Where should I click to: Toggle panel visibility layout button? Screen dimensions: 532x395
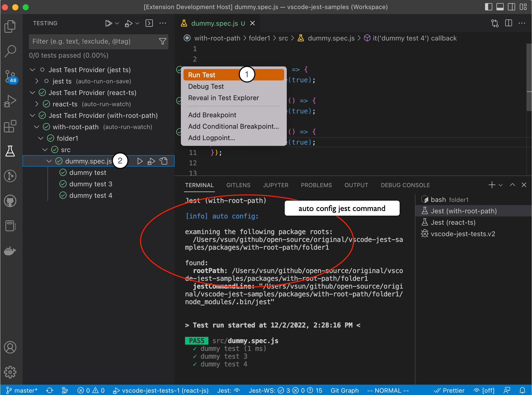click(x=500, y=7)
